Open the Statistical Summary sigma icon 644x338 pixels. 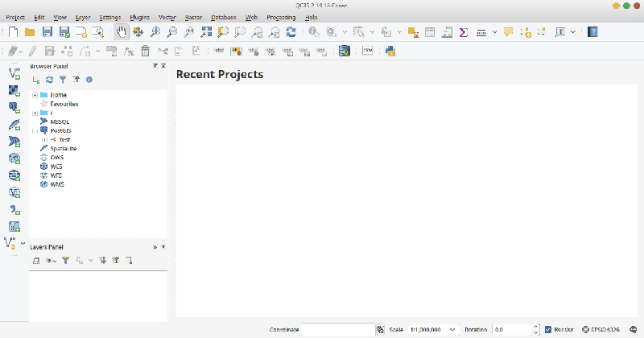click(x=464, y=32)
